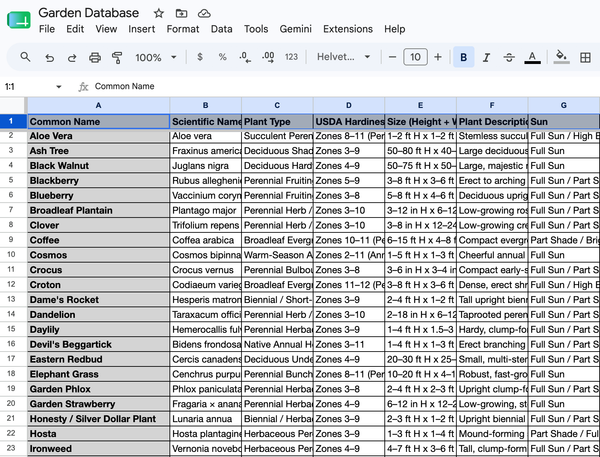
Task: Format as currency with dollar icon
Action: point(200,57)
